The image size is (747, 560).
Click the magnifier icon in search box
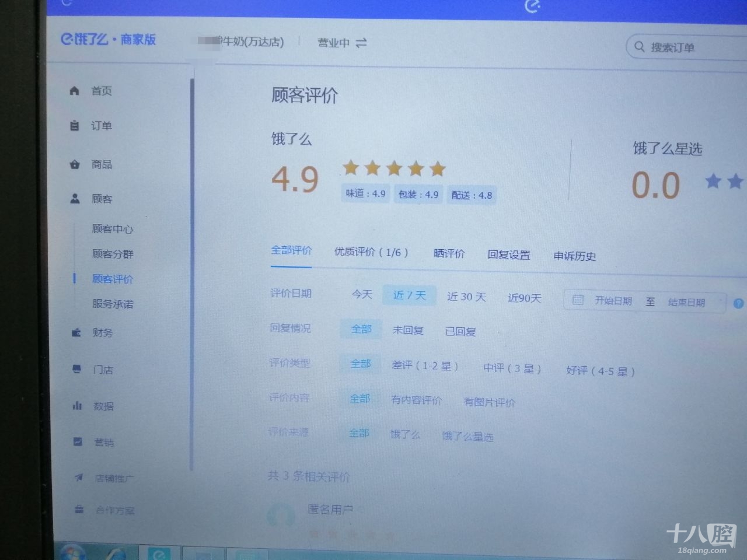coord(640,46)
